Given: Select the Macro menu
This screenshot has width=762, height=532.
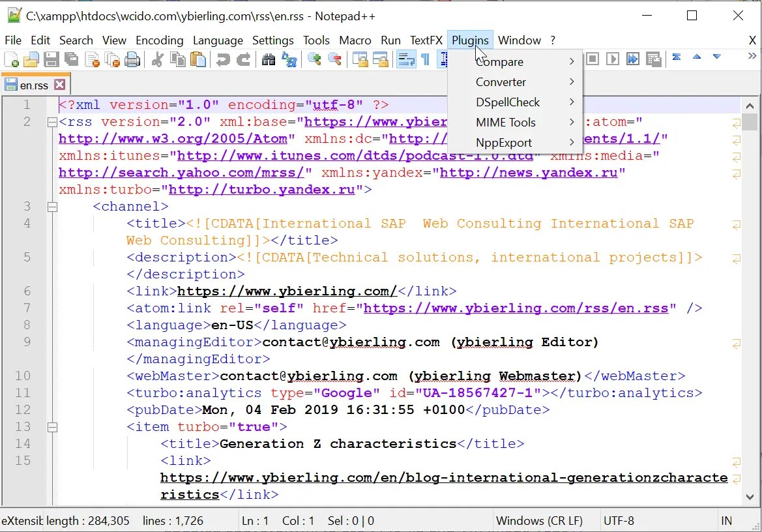Looking at the screenshot, I should pos(355,40).
